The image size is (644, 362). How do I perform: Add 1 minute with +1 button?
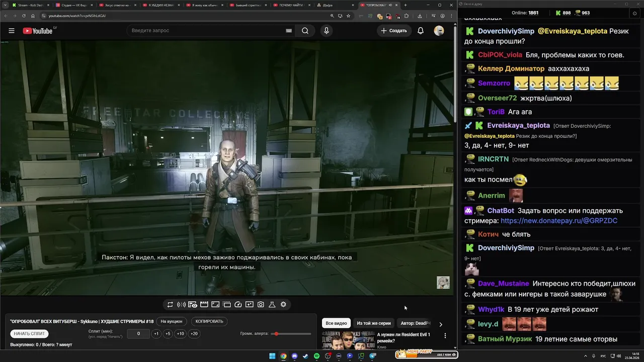156,334
